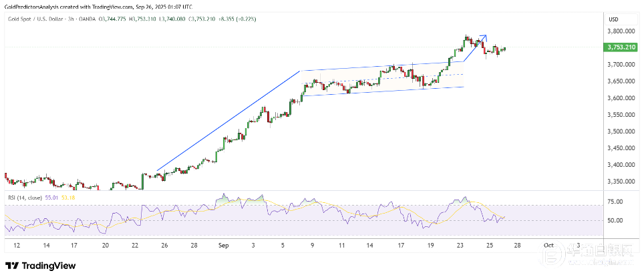Select the Sep marker on time axis

[x=224, y=246]
